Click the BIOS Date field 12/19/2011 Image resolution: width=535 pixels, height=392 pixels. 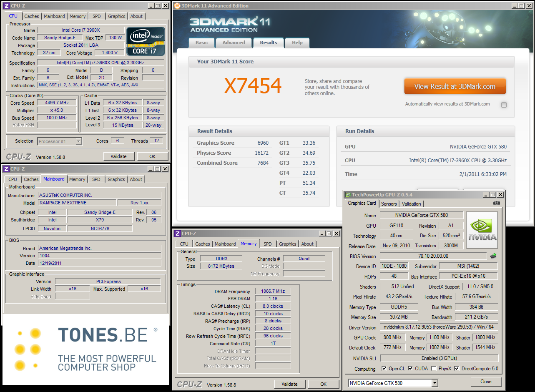tap(99, 263)
